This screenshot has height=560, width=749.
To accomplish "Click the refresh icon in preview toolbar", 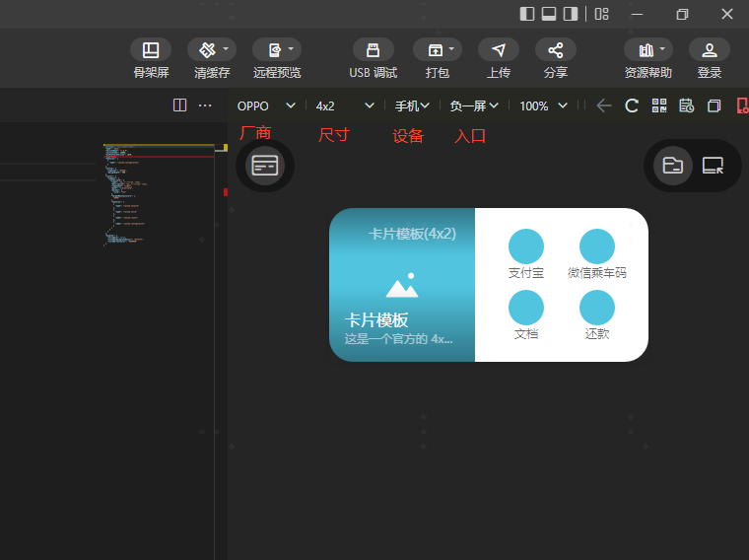I will pos(632,105).
